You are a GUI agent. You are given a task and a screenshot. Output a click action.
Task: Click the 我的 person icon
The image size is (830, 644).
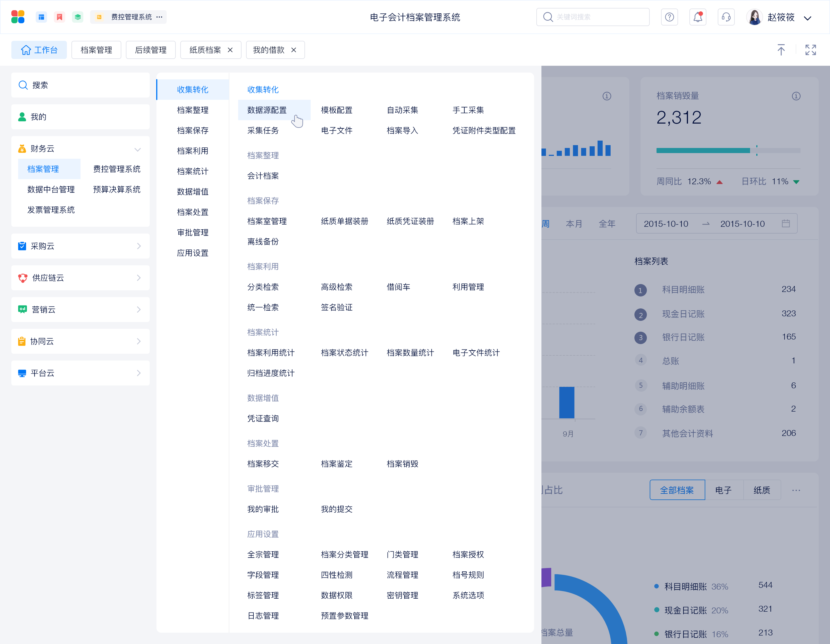[x=22, y=117]
